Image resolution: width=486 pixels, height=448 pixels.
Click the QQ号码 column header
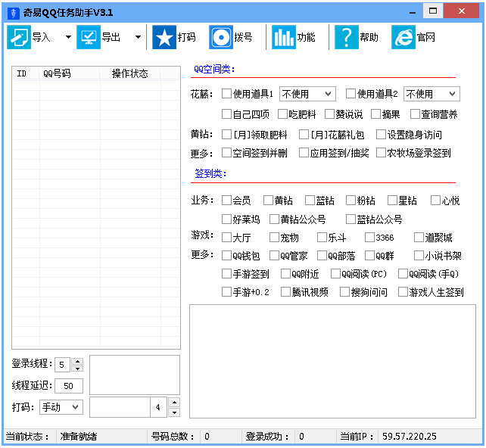57,73
